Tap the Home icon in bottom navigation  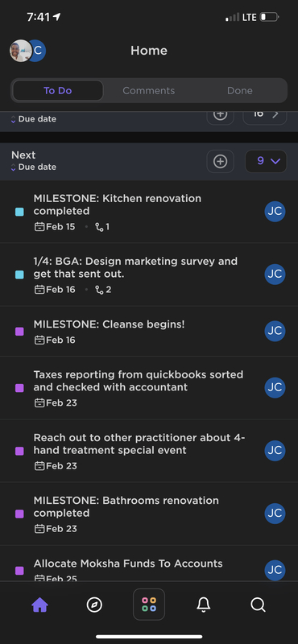tap(40, 605)
